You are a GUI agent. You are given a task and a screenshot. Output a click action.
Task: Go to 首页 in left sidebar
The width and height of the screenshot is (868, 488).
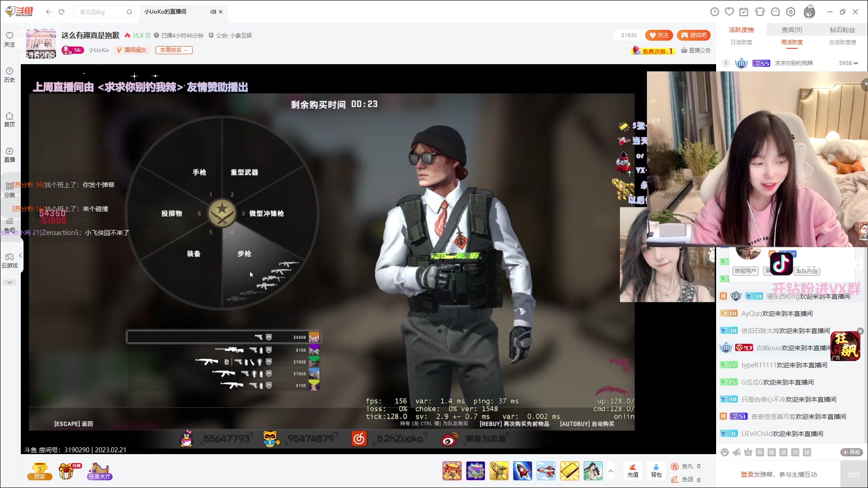coord(9,120)
